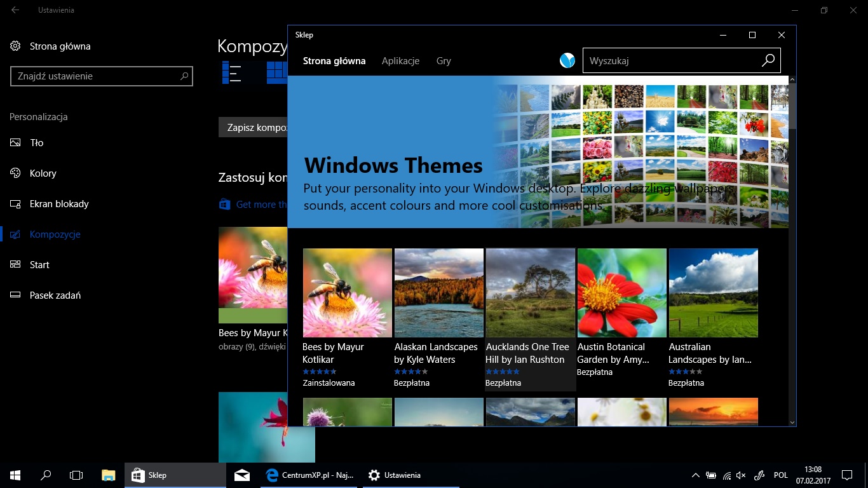The image size is (868, 488).
Task: Open the Mail app on taskbar
Action: pos(241,475)
